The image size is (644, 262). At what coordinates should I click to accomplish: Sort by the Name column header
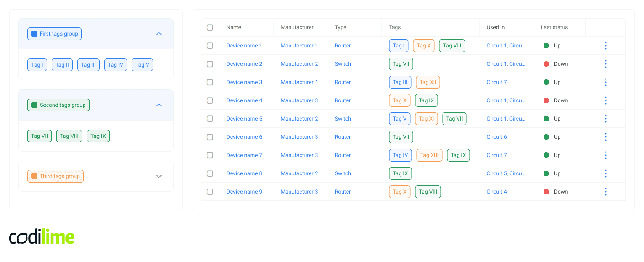click(234, 27)
